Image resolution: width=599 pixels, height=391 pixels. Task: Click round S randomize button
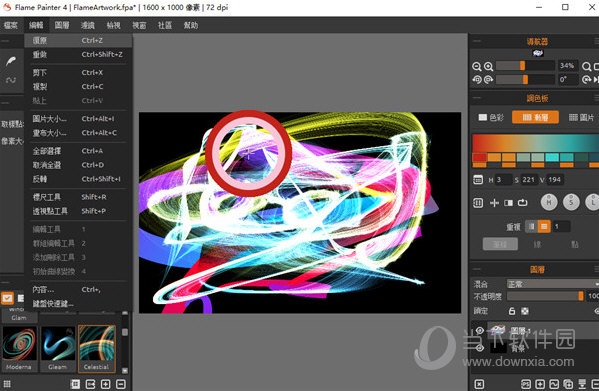tap(571, 202)
